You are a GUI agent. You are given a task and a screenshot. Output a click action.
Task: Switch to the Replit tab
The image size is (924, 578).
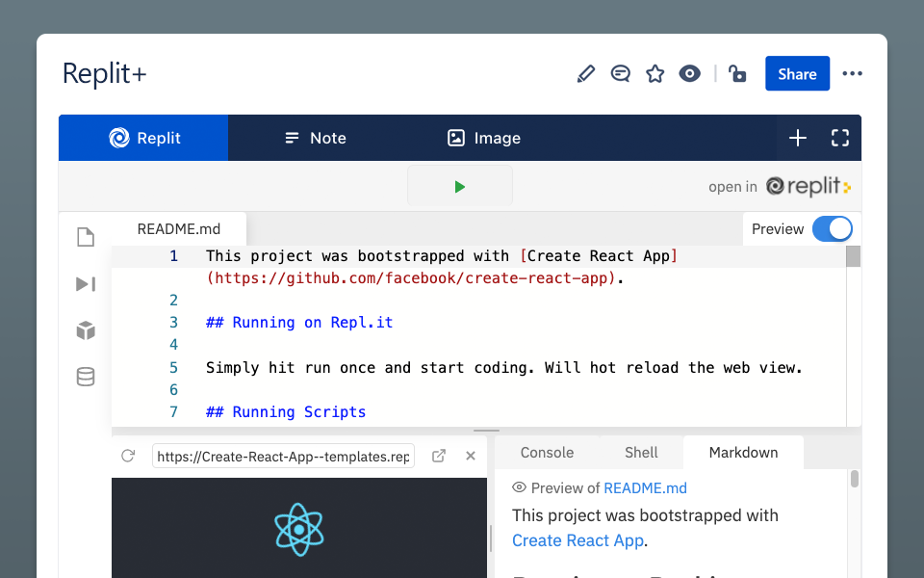tap(143, 138)
